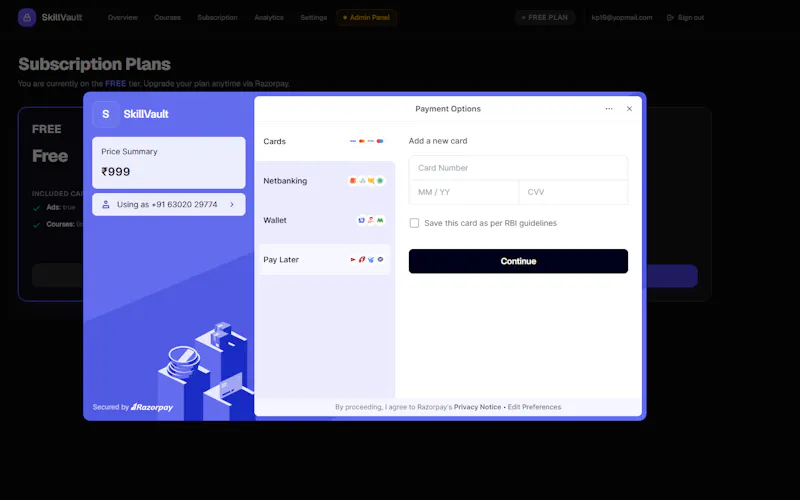800x500 pixels.
Task: Select the Pay Later payment method
Action: coord(324,259)
